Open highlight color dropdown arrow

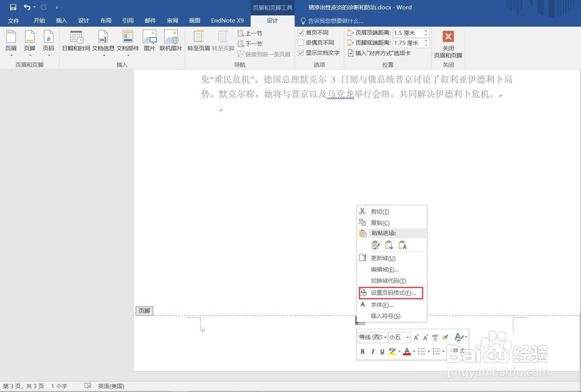tap(399, 351)
